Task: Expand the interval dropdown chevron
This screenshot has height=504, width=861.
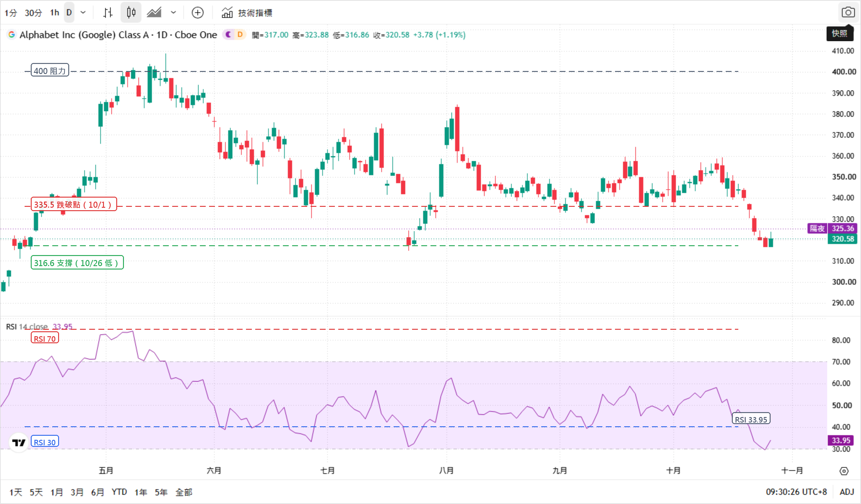Action: click(83, 13)
